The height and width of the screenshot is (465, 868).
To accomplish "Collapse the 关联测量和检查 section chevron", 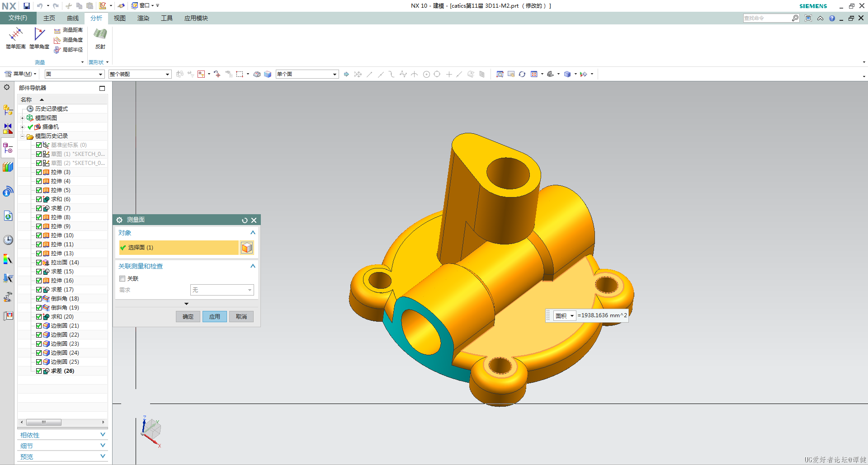I will pyautogui.click(x=253, y=266).
